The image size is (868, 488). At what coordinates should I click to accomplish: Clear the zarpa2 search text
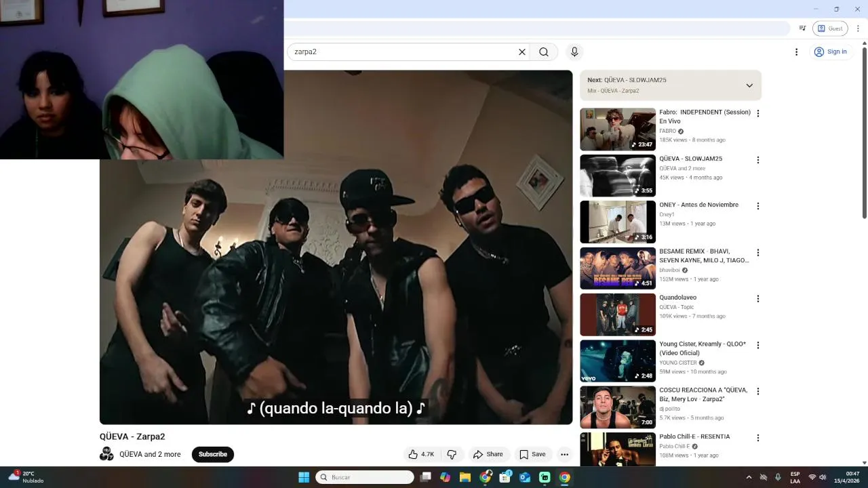pyautogui.click(x=522, y=52)
